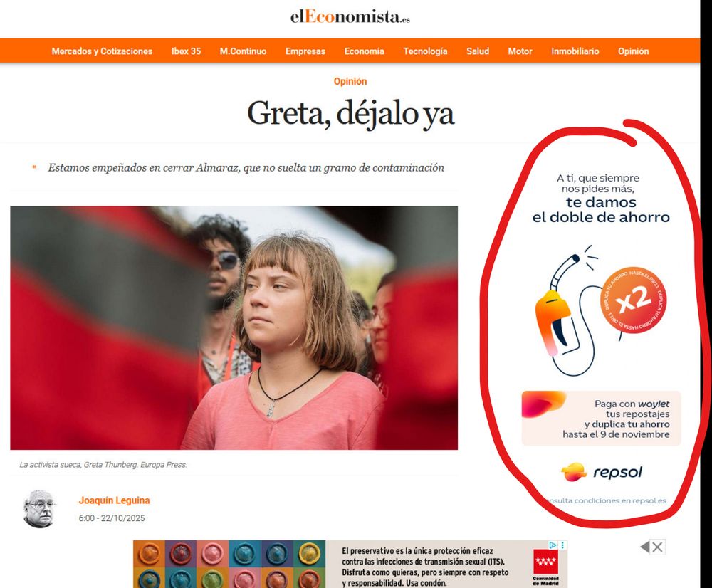The height and width of the screenshot is (588, 712).
Task: Click the Waylet payment promo box
Action: point(601,418)
